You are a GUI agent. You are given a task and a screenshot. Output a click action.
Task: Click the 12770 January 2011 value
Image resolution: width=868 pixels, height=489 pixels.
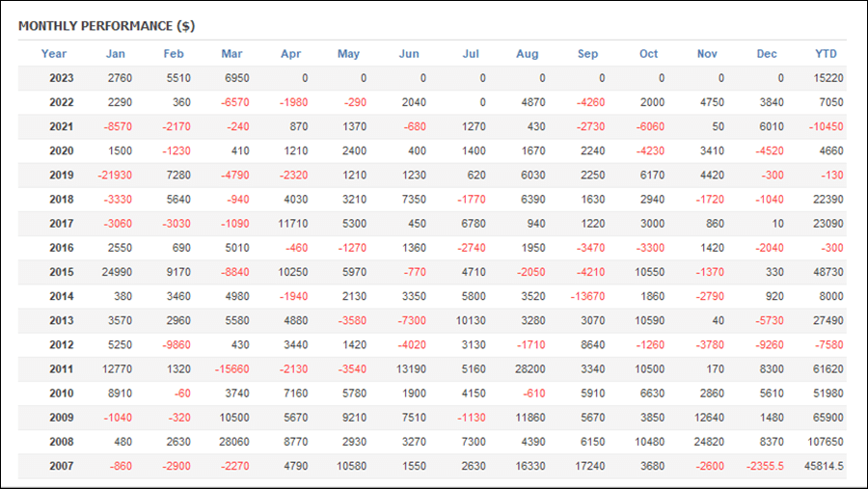tap(117, 368)
